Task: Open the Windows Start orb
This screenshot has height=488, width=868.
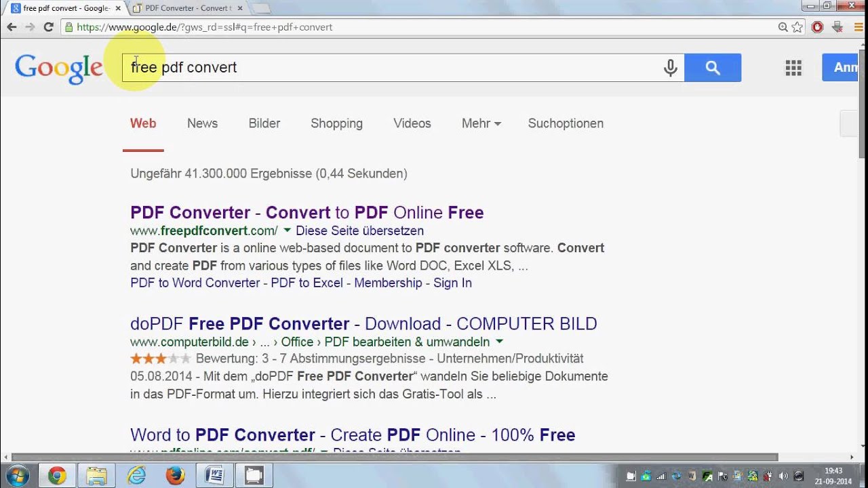Action: click(17, 476)
